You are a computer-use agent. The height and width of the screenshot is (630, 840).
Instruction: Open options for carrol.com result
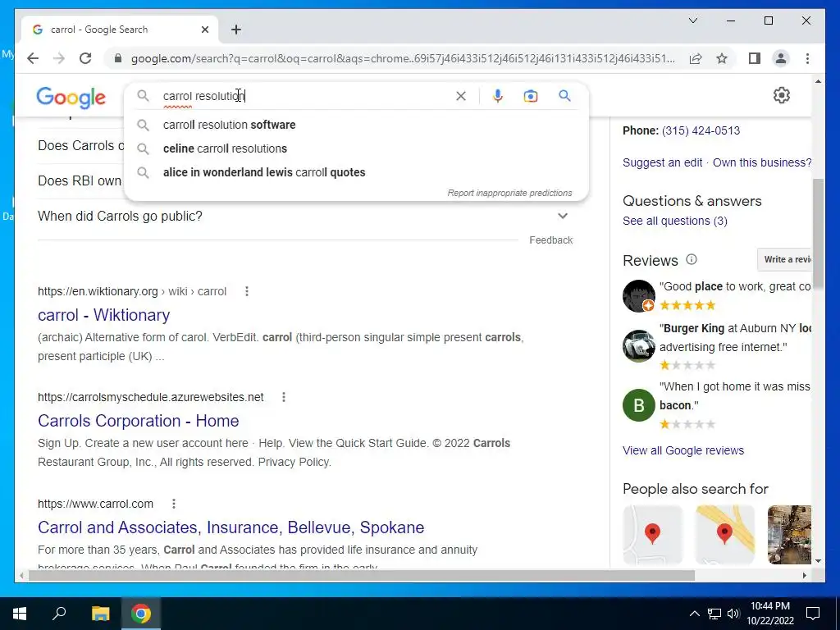coord(174,504)
